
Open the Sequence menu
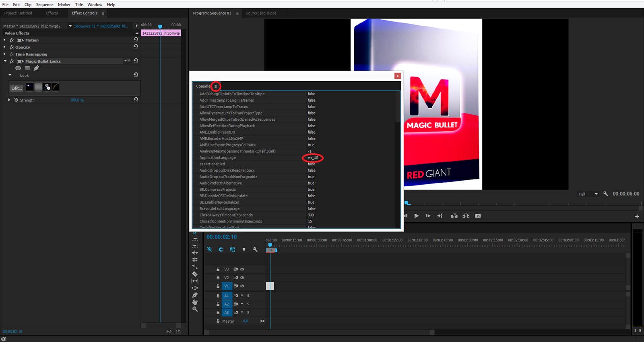45,4
